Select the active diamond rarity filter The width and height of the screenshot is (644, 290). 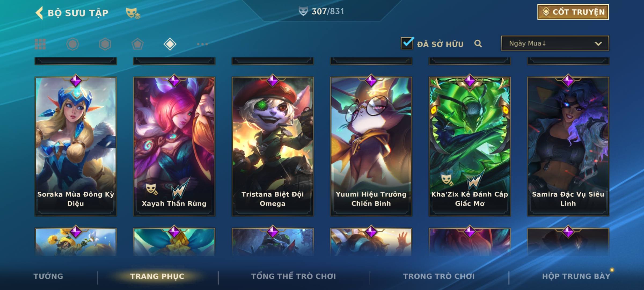[170, 44]
